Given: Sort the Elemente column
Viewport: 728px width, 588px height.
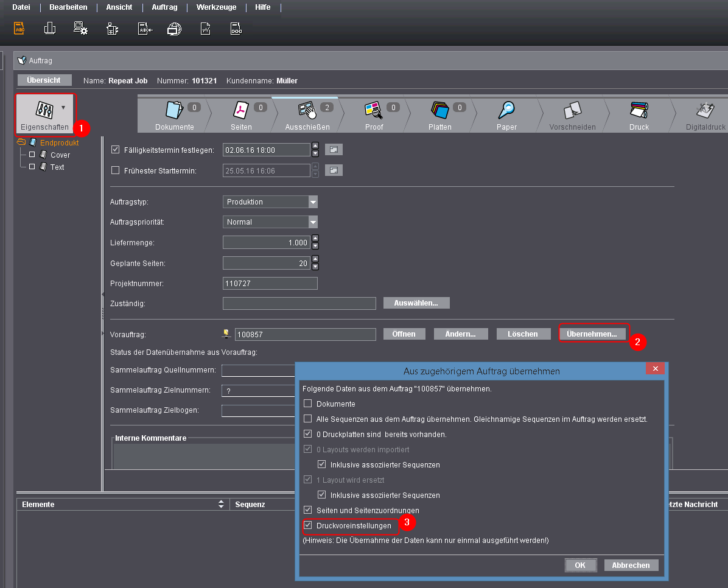Looking at the screenshot, I should [221, 505].
